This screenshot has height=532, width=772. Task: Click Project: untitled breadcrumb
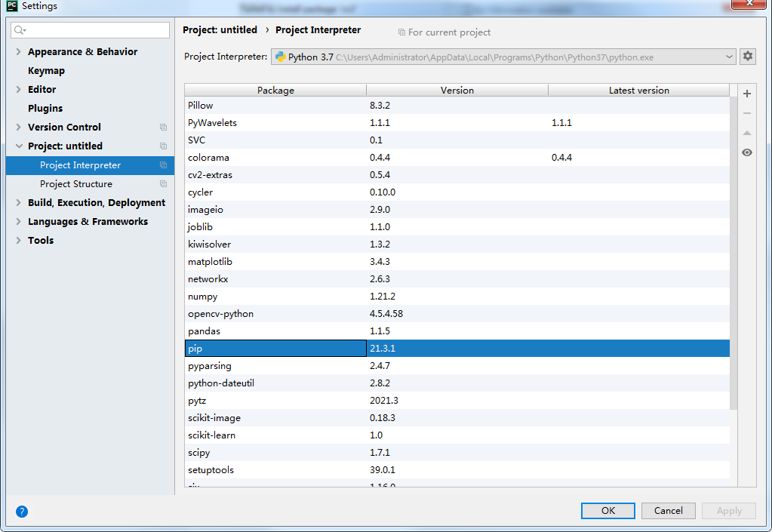(x=220, y=30)
